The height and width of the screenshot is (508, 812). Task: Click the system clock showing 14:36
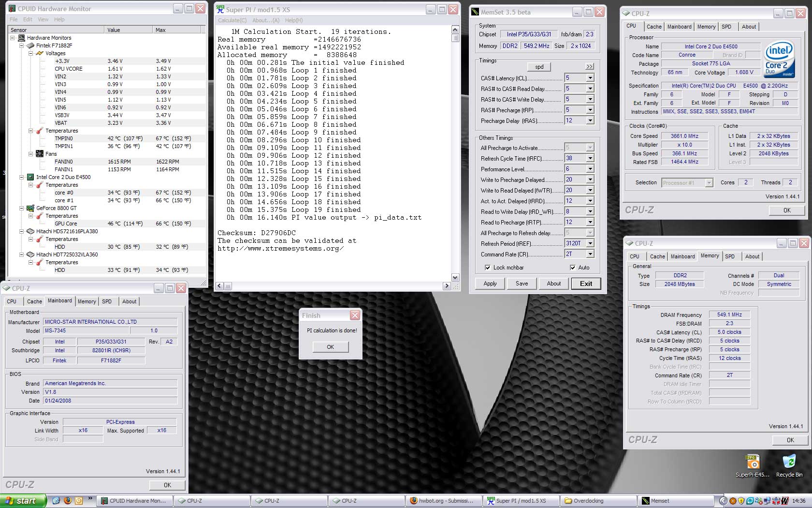point(799,501)
